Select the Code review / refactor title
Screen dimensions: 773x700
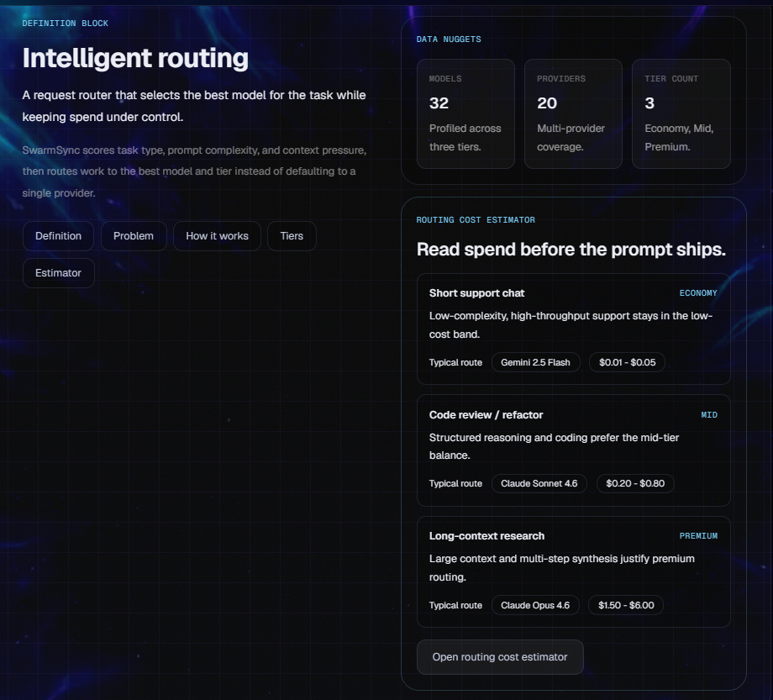486,415
